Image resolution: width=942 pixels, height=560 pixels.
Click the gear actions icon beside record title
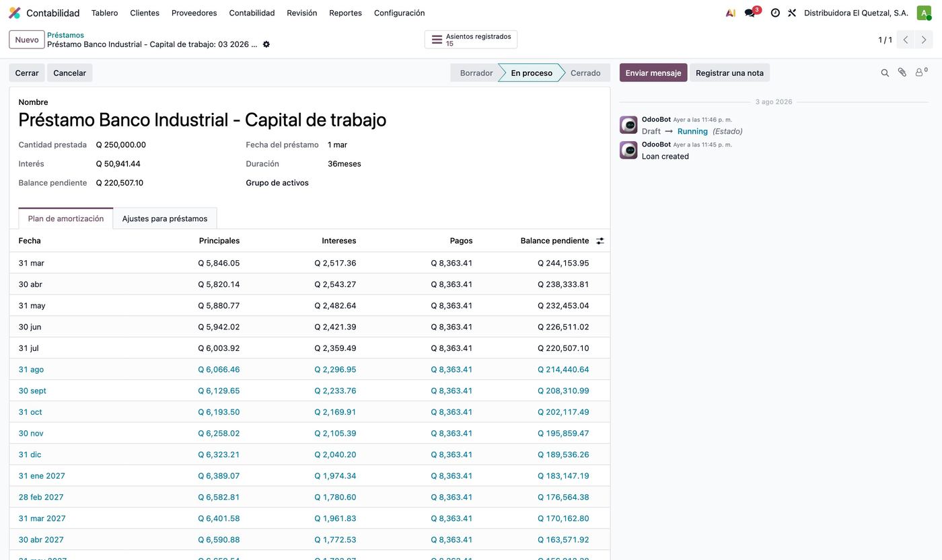(x=266, y=44)
